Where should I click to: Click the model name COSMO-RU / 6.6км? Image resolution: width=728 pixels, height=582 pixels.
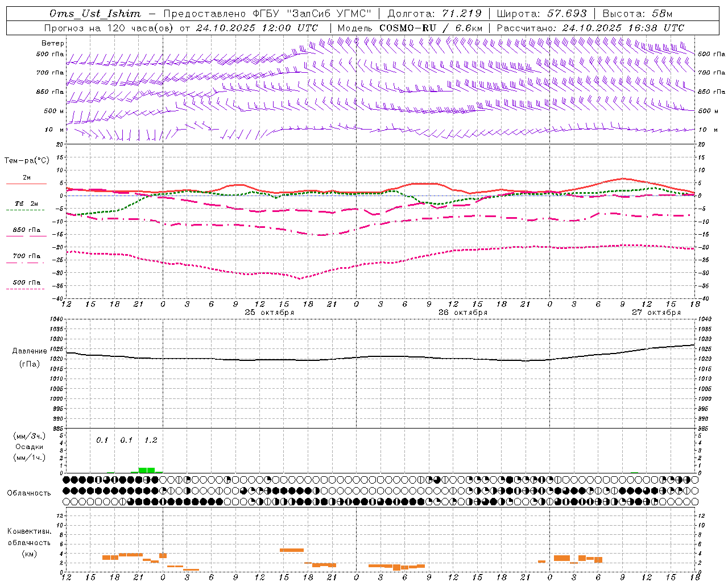point(431,28)
